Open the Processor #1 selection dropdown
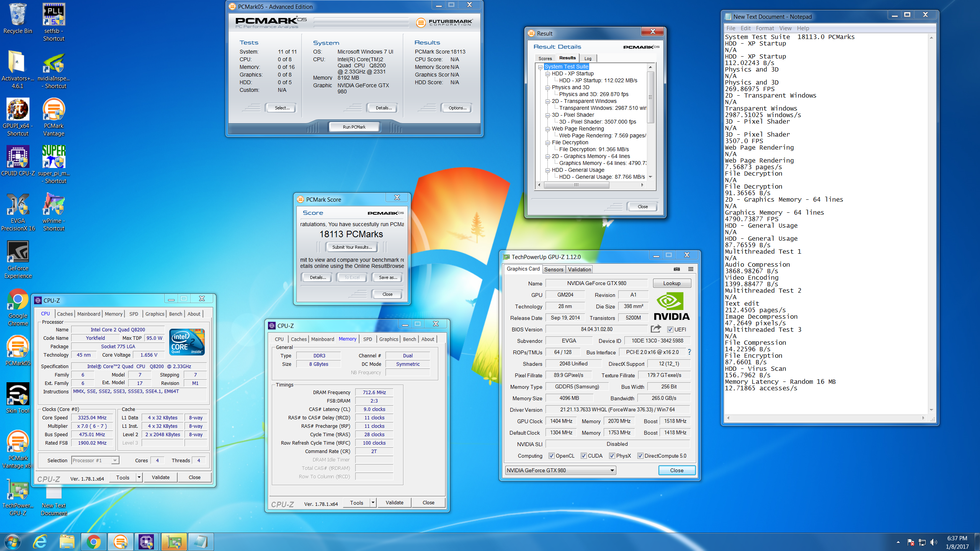The image size is (980, 551). [95, 460]
